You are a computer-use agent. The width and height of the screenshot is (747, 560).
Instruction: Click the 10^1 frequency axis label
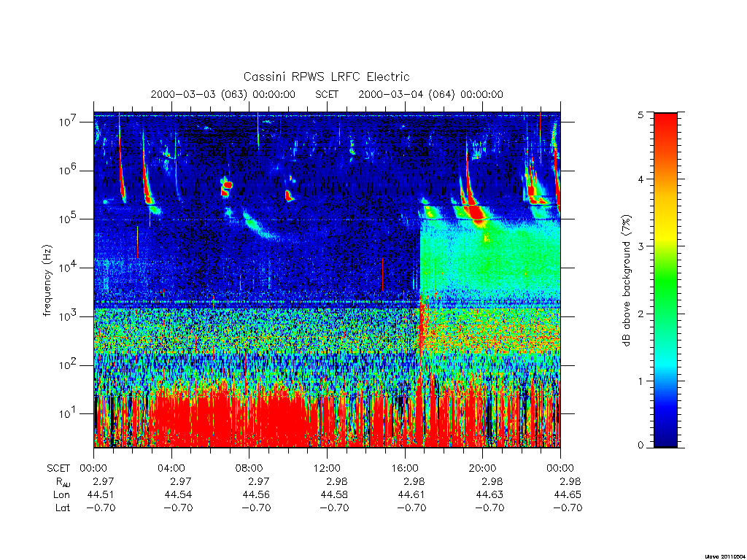tap(69, 414)
